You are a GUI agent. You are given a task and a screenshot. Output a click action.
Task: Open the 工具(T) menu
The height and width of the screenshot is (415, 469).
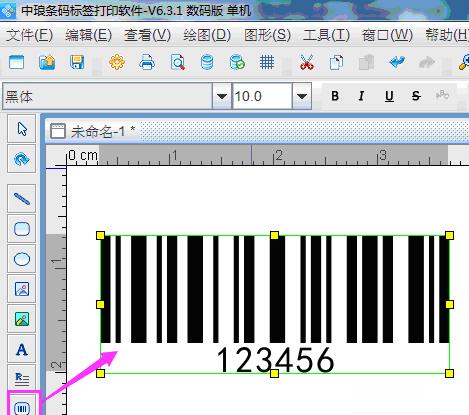click(326, 35)
